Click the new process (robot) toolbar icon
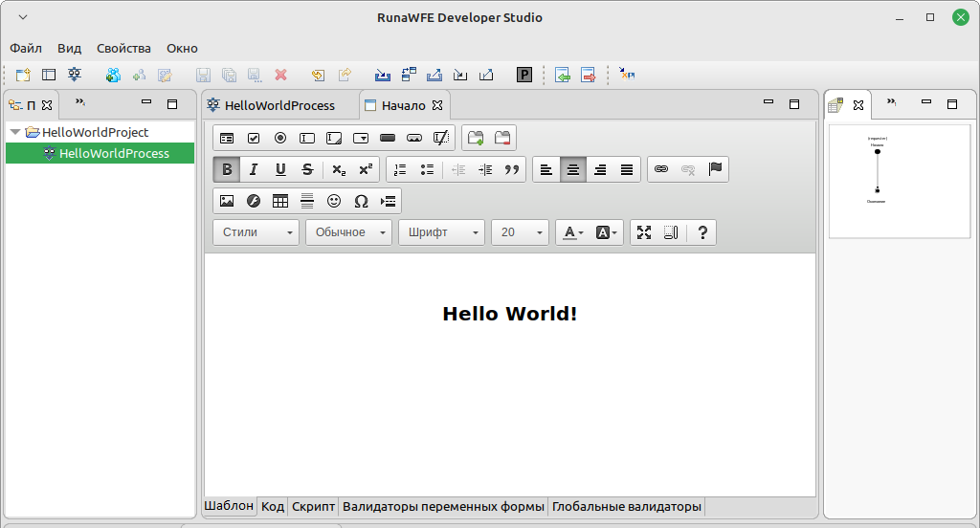This screenshot has width=980, height=528. point(75,75)
